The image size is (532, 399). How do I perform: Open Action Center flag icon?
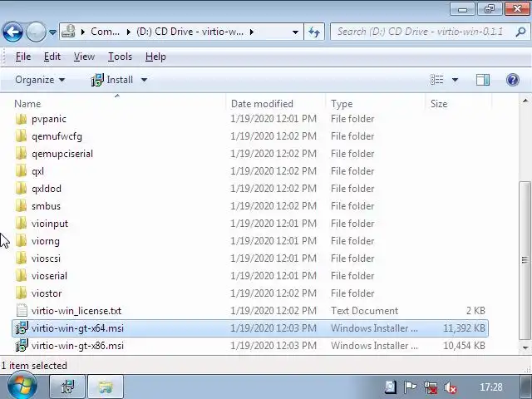[410, 387]
